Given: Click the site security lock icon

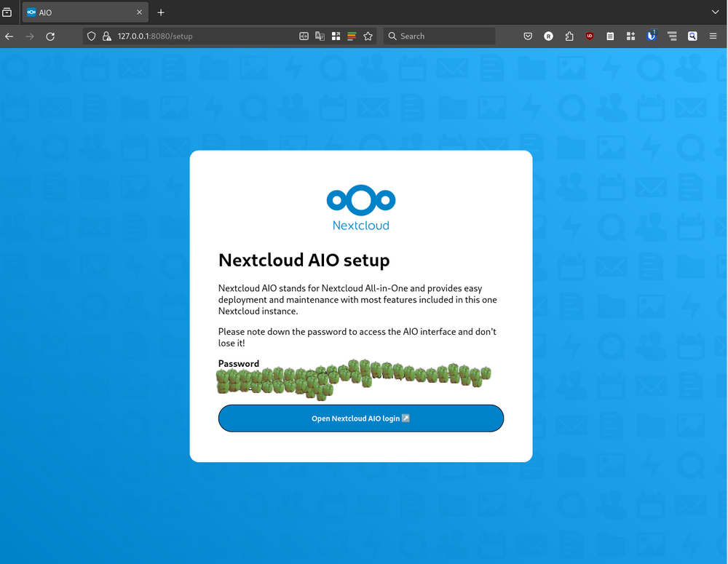Looking at the screenshot, I should pyautogui.click(x=106, y=36).
